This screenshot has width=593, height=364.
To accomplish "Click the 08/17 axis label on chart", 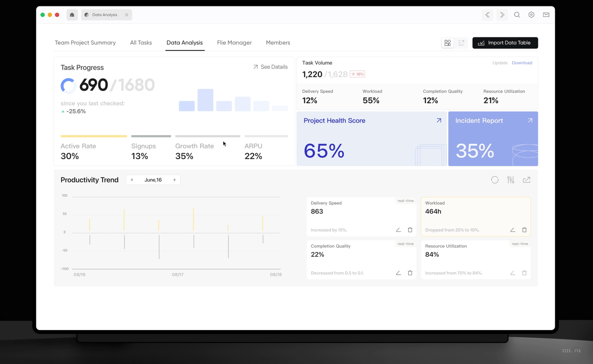I will click(178, 275).
